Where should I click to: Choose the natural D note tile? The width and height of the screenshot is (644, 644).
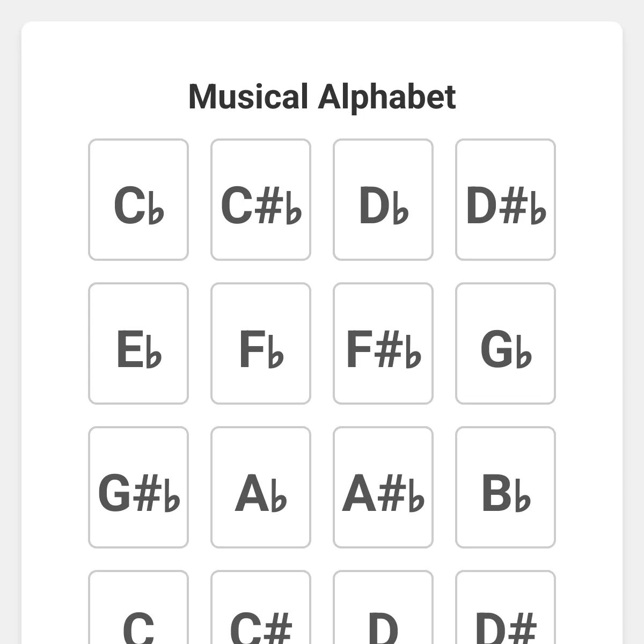click(x=383, y=608)
